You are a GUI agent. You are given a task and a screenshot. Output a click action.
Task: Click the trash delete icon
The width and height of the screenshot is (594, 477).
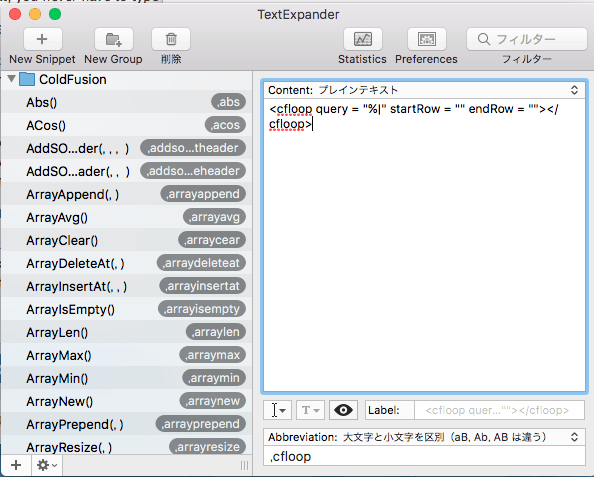[171, 39]
